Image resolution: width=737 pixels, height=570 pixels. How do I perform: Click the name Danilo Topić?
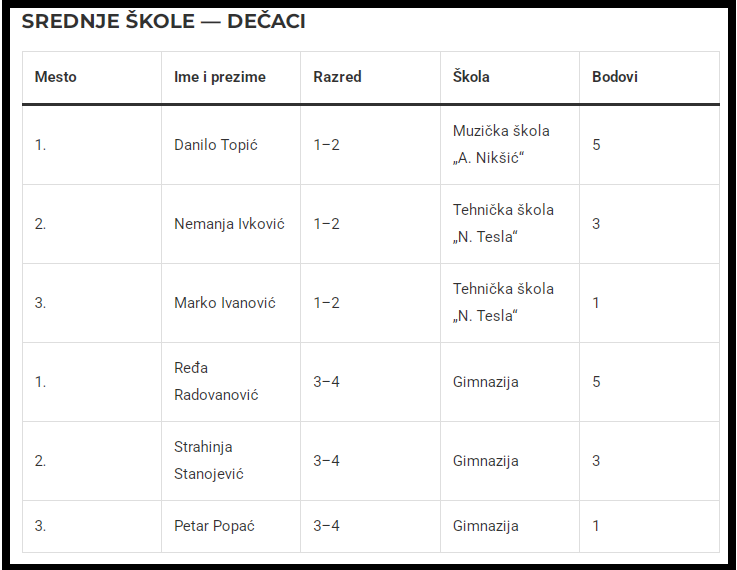(216, 145)
